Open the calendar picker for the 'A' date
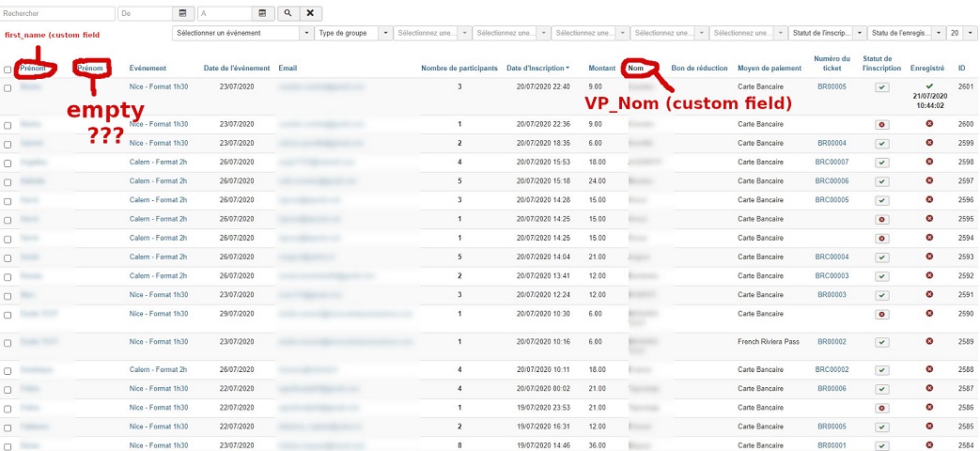980x451 pixels. tap(262, 14)
